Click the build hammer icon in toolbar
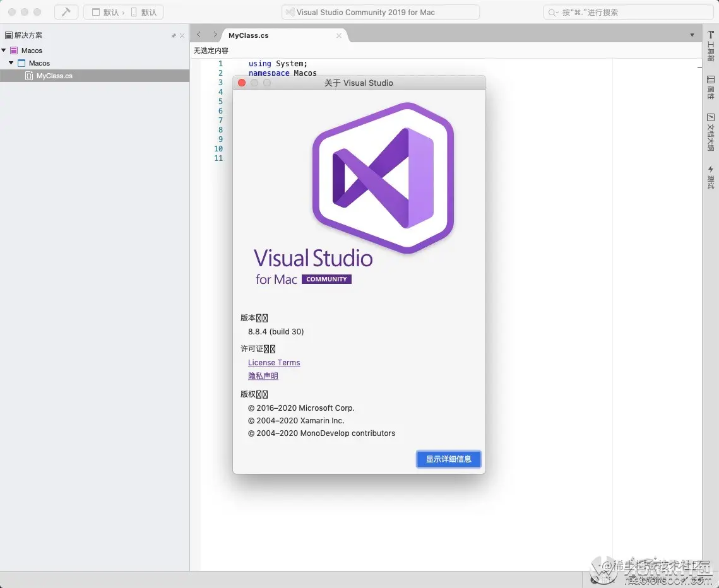 (66, 12)
